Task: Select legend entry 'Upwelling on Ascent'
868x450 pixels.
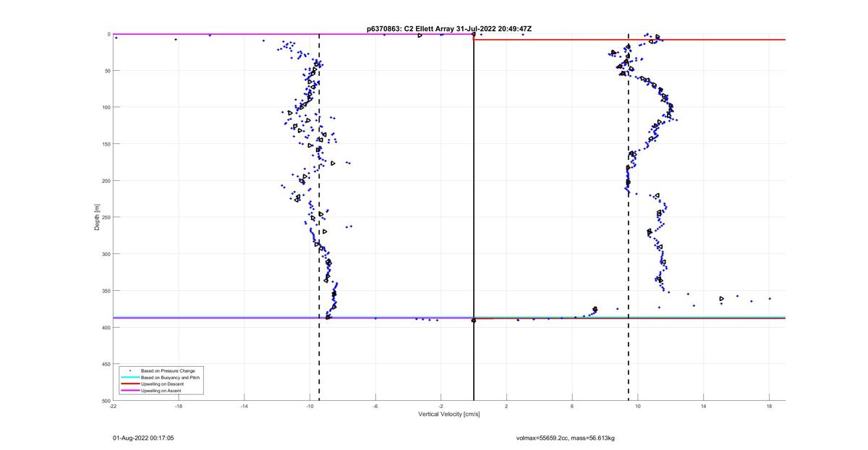Action: pos(161,391)
